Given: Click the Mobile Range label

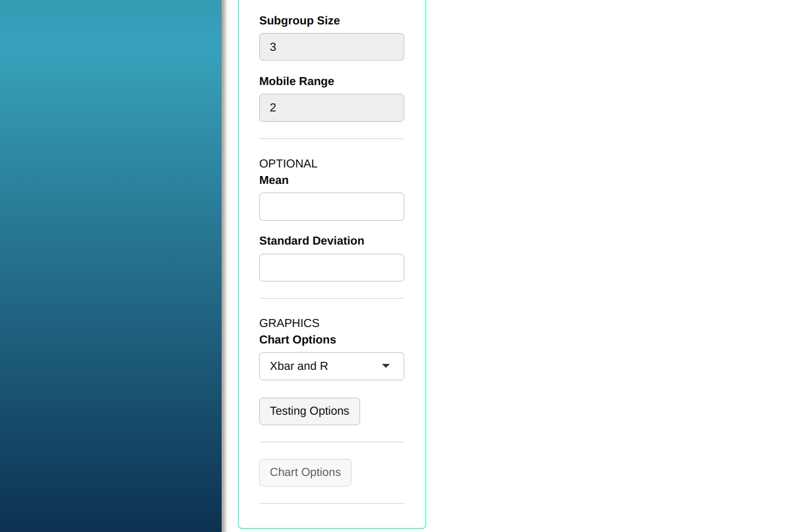Looking at the screenshot, I should (296, 81).
